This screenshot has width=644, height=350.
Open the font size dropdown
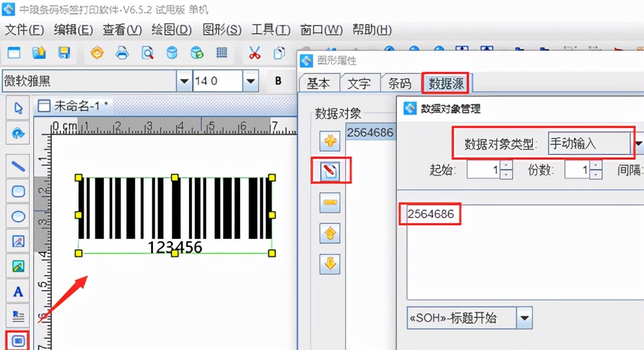tap(250, 80)
